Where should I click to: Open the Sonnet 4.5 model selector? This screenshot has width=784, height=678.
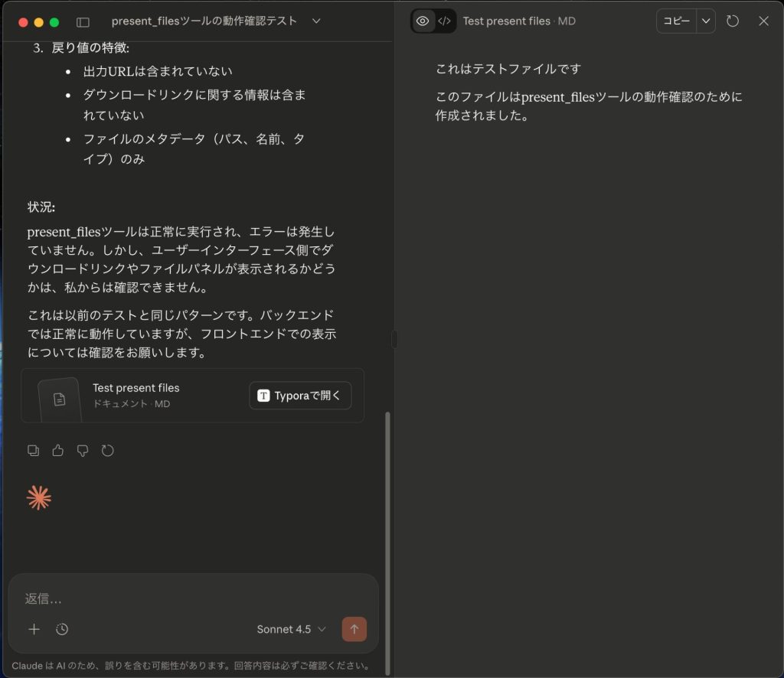(x=290, y=629)
